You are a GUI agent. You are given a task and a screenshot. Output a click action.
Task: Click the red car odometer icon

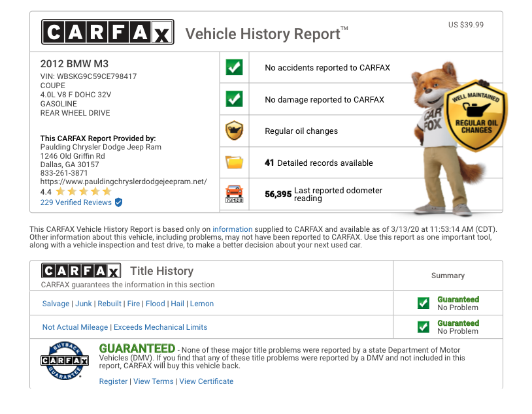point(234,194)
